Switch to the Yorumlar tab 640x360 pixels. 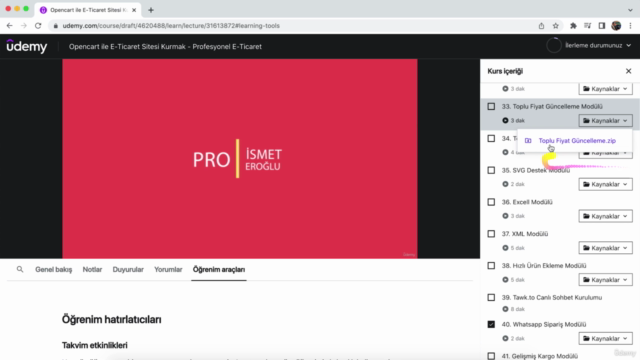[168, 269]
